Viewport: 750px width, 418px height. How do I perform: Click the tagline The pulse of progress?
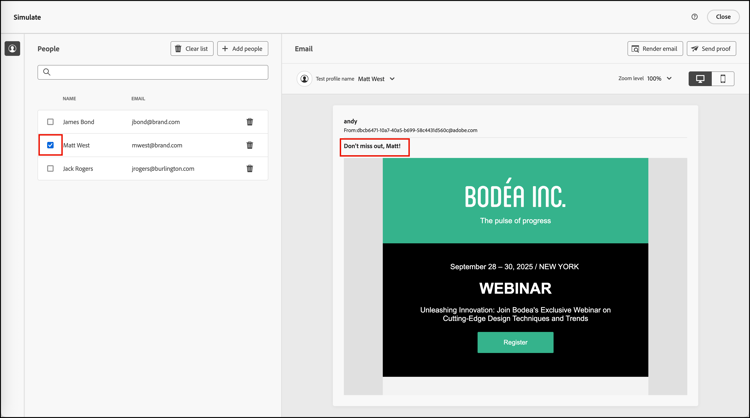coord(515,220)
